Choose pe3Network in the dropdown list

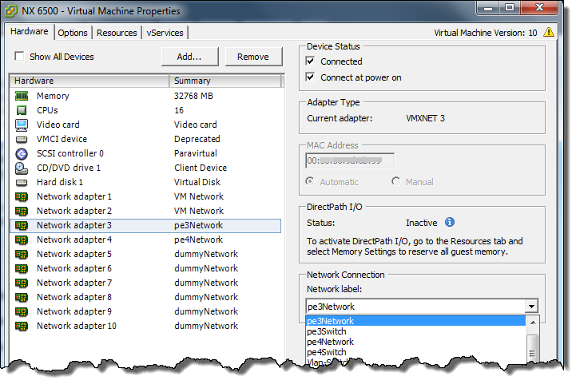pyautogui.click(x=416, y=321)
